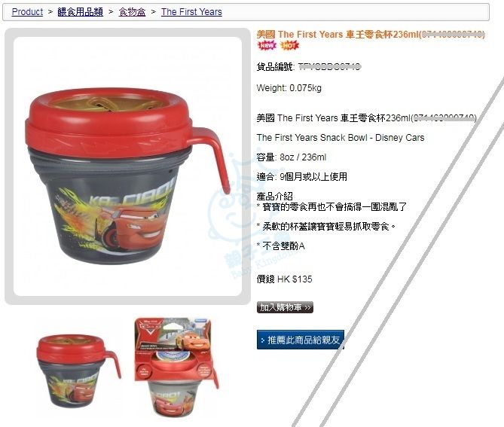Click the main snack cup product image
The height and width of the screenshot is (427, 504).
(x=127, y=166)
